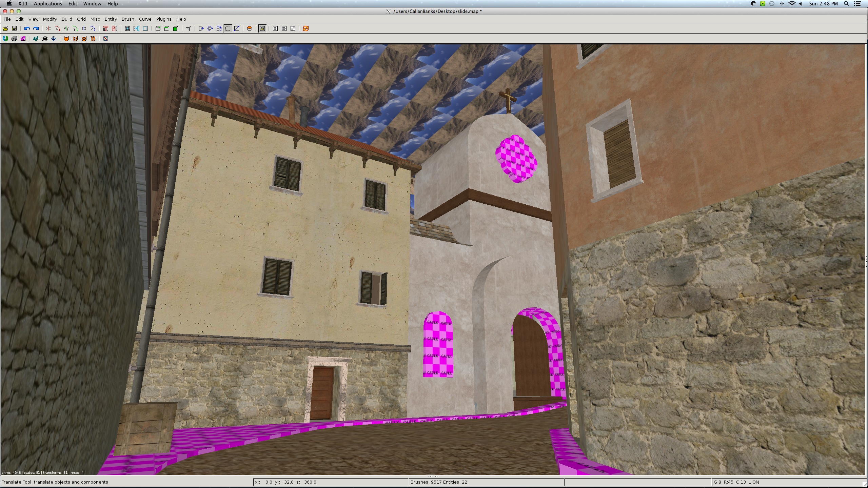
Task: Toggle the texture lock padlock button
Action: (x=262, y=28)
